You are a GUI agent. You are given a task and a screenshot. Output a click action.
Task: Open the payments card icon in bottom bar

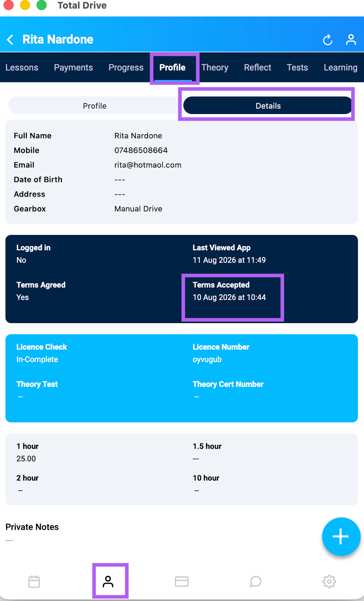tap(182, 581)
